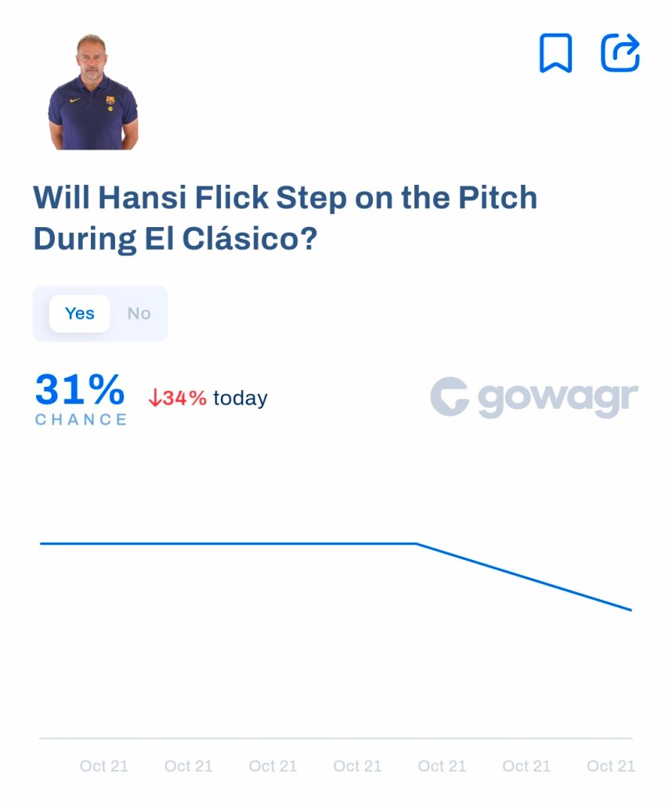Click the gowagr wordmark text
672x802 pixels.
pos(558,399)
